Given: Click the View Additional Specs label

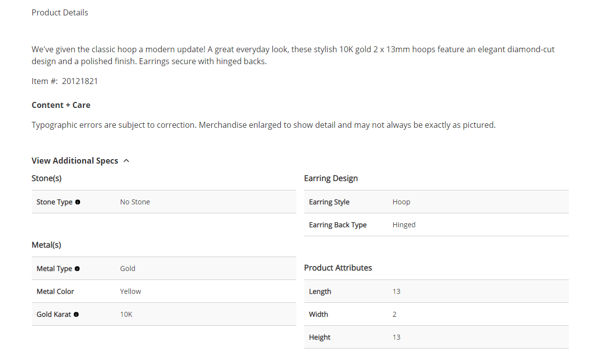Looking at the screenshot, I should (75, 161).
